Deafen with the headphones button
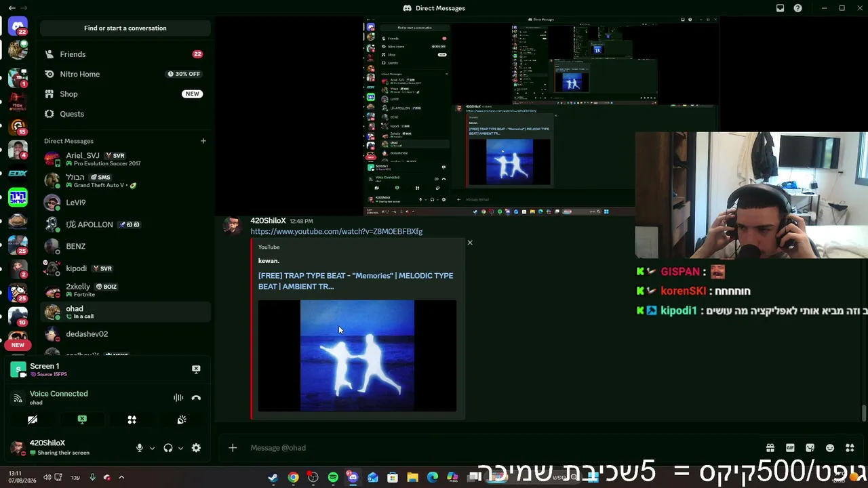The height and width of the screenshot is (488, 868). tap(168, 448)
